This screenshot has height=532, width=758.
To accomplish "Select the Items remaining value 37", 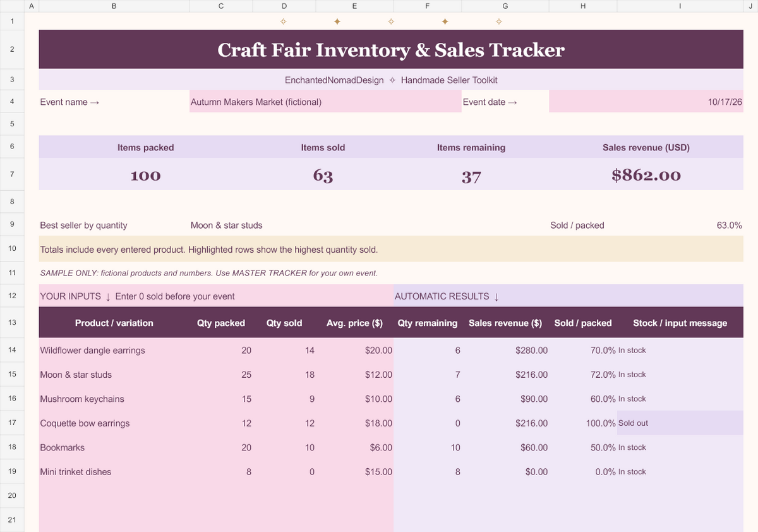I will pos(471,175).
